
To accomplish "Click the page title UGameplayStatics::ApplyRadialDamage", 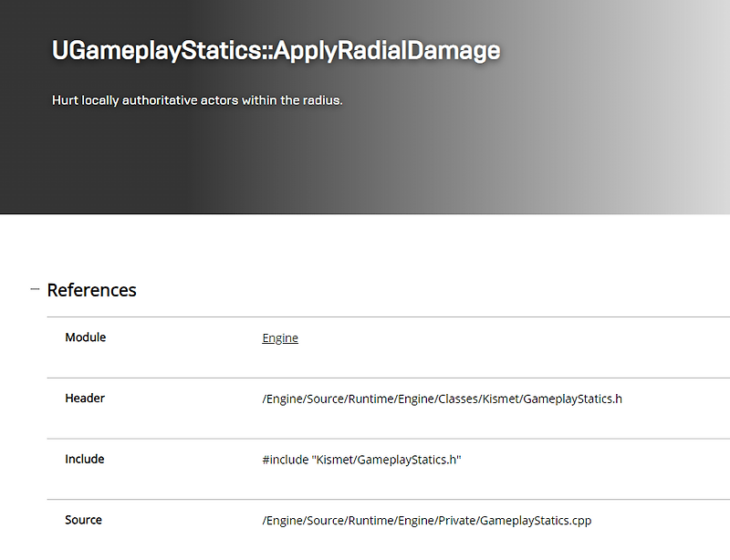I will [274, 51].
